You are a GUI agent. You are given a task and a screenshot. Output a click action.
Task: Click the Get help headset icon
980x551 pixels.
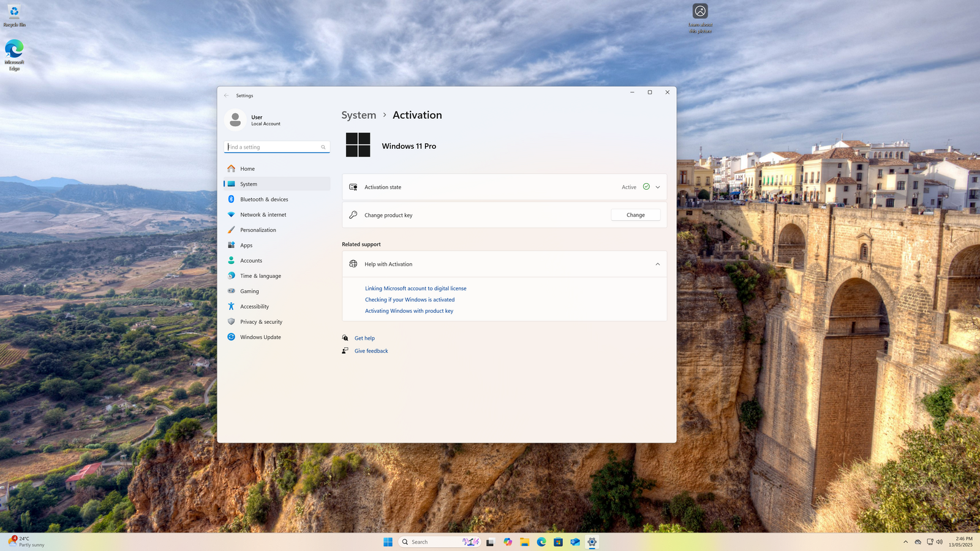(x=345, y=338)
